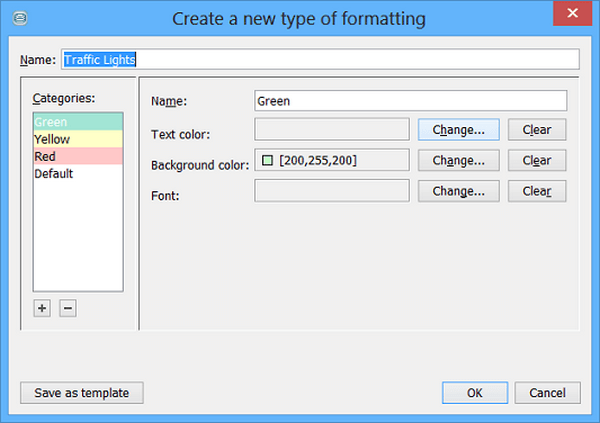Close the formatting dialog window
This screenshot has width=600, height=423.
(570, 15)
